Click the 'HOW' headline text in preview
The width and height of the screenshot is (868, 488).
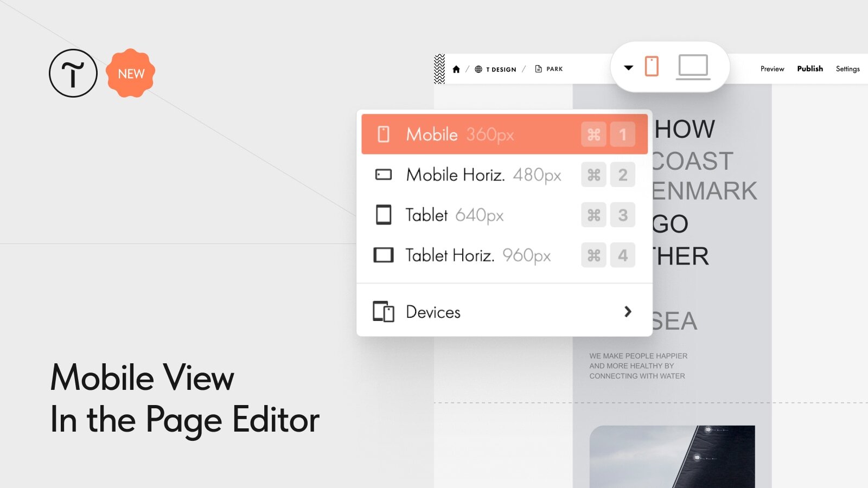coord(685,129)
